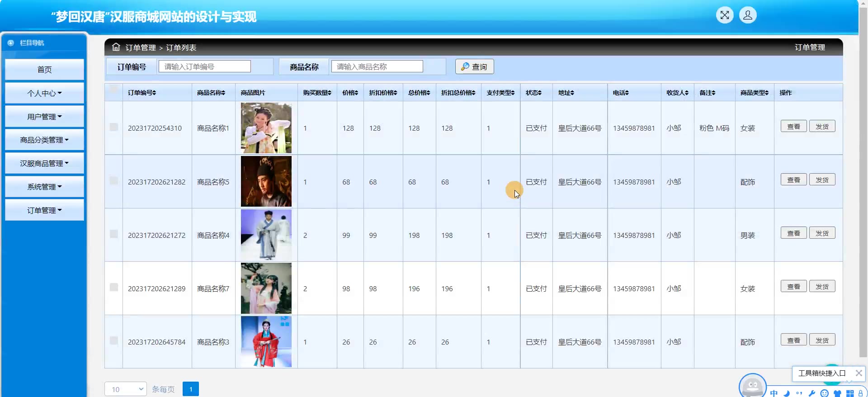
Task: Toggle the select-all checkbox in table header
Action: point(114,89)
